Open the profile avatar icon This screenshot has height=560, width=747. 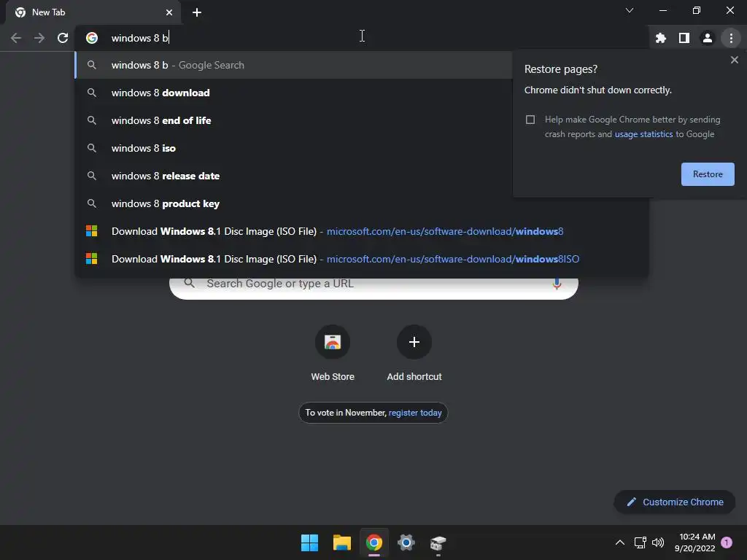(708, 38)
